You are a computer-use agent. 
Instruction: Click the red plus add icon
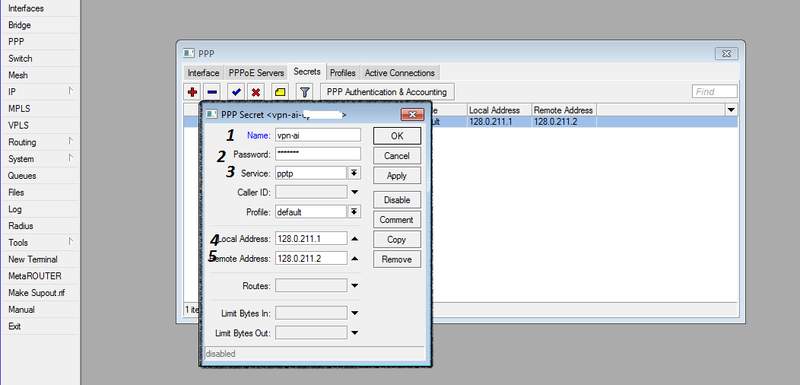pyautogui.click(x=192, y=92)
